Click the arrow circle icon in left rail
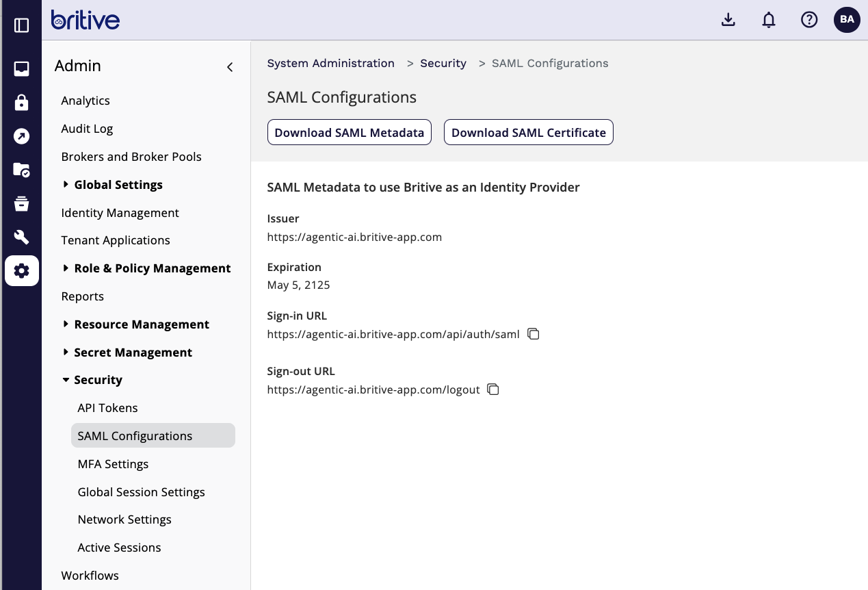868x590 pixels. point(21,136)
